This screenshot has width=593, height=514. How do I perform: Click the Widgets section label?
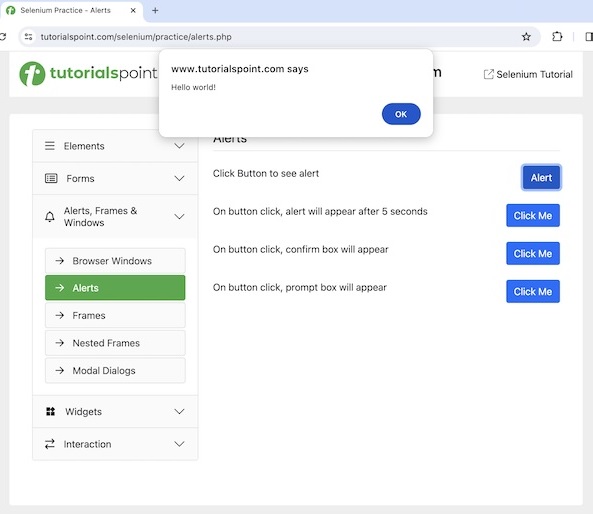(83, 412)
